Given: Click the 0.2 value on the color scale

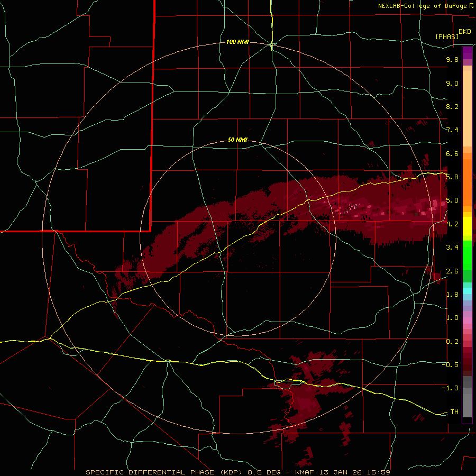Looking at the screenshot, I should pos(452,342).
